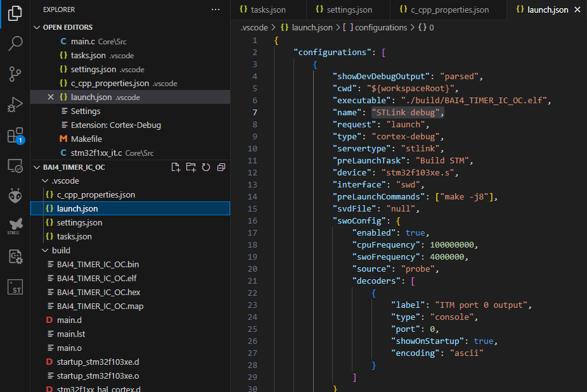587x392 pixels.
Task: Open the Source Control view
Action: coord(15,74)
